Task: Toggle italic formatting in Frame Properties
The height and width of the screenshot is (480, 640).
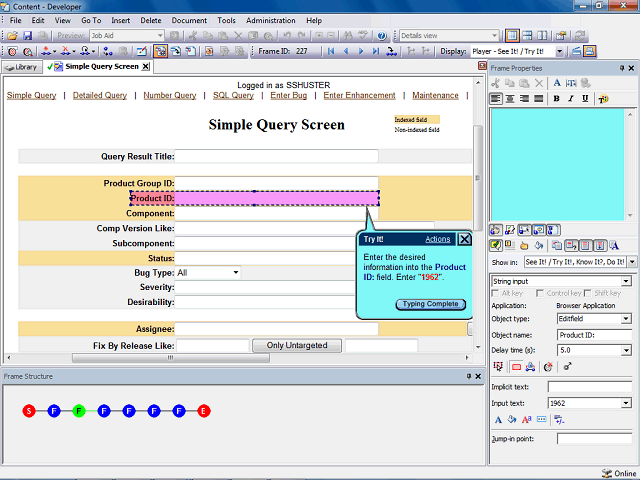Action: tap(571, 99)
